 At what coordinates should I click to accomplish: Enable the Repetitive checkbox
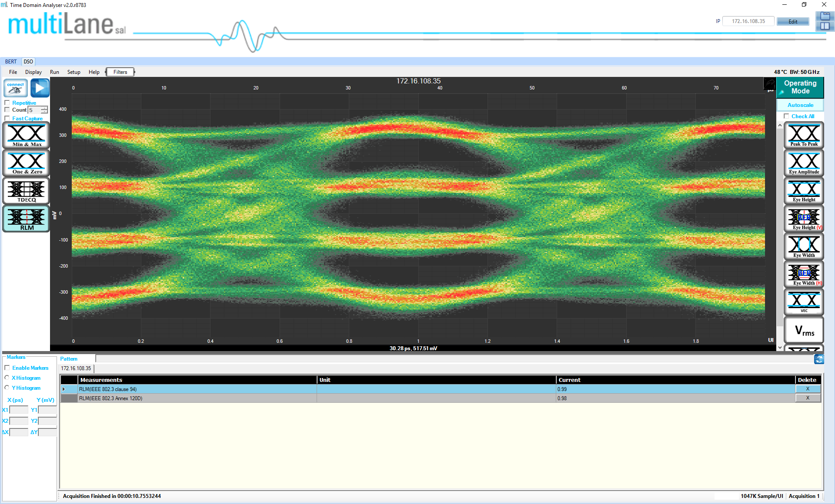click(7, 103)
